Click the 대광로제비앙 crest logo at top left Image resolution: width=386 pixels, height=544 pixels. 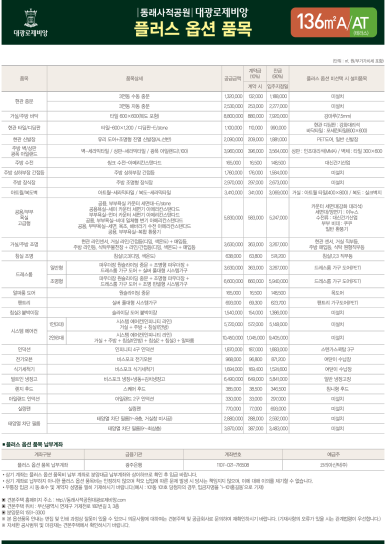31,23
